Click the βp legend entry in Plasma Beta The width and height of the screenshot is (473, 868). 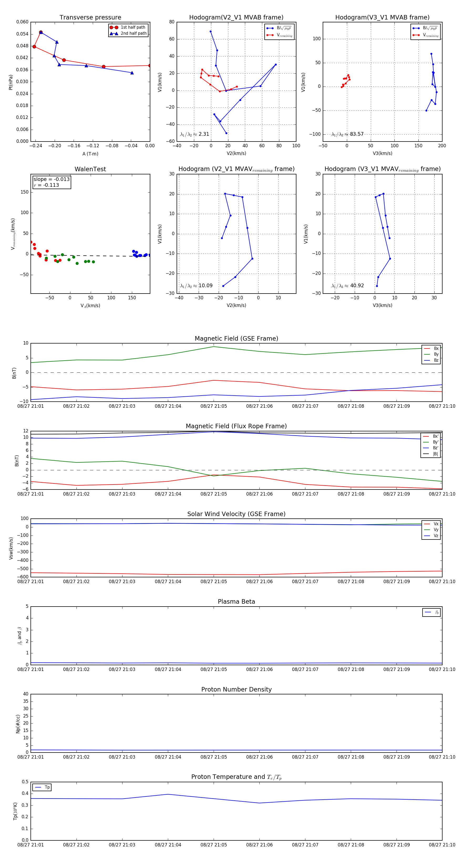coord(431,612)
